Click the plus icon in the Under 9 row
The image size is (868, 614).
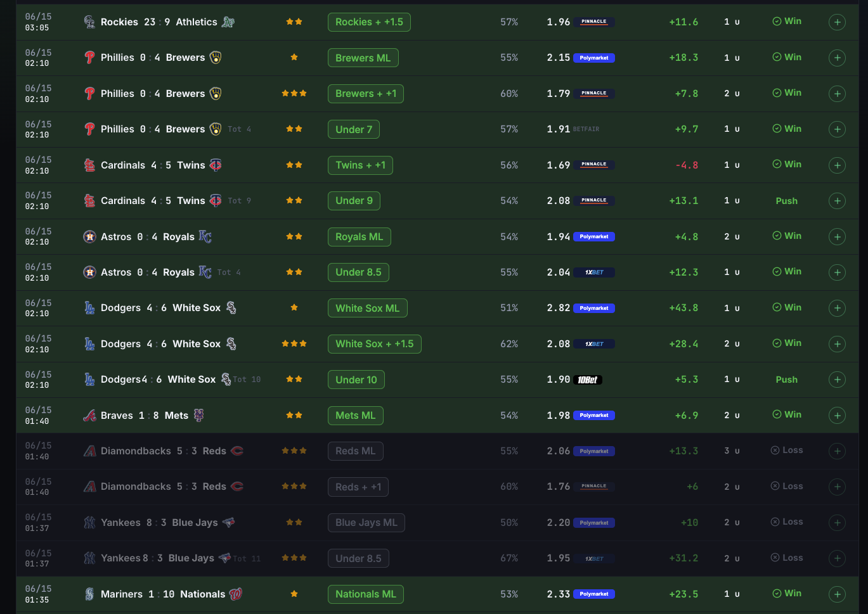click(837, 201)
